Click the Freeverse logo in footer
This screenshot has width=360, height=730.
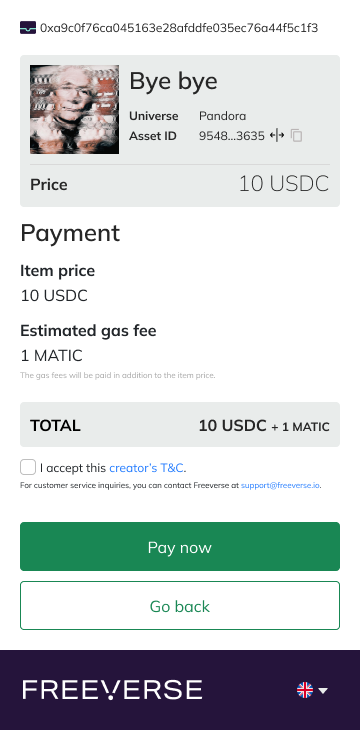pos(112,689)
